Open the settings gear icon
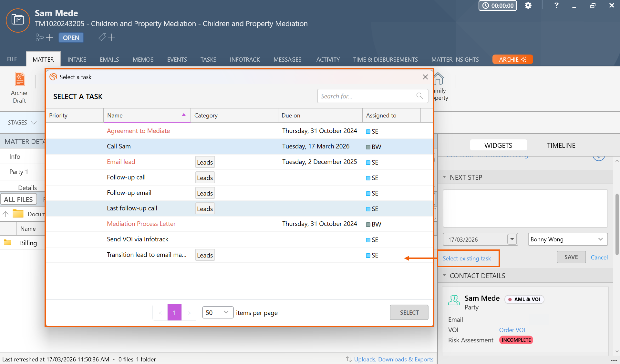The width and height of the screenshot is (620, 364). [x=528, y=5]
